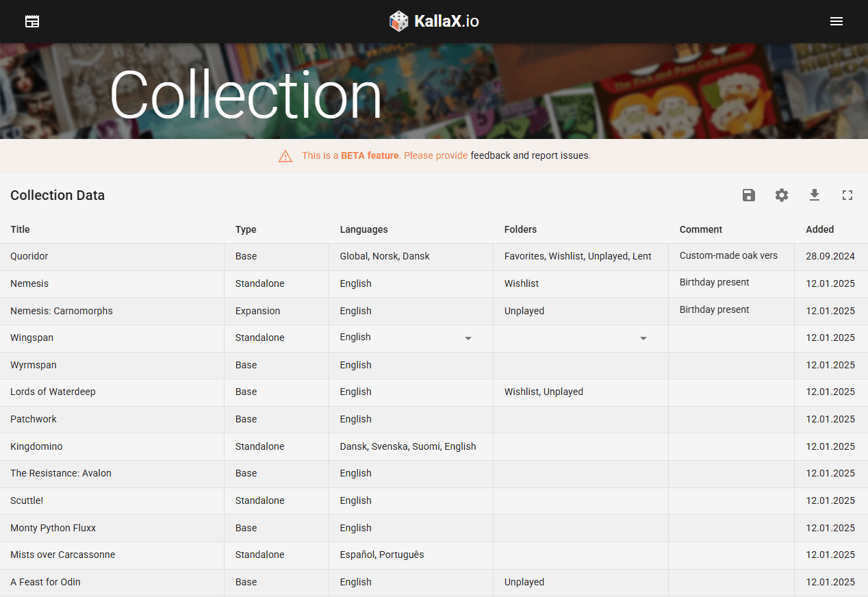Open table settings gear icon
The image size is (868, 597).
(782, 195)
